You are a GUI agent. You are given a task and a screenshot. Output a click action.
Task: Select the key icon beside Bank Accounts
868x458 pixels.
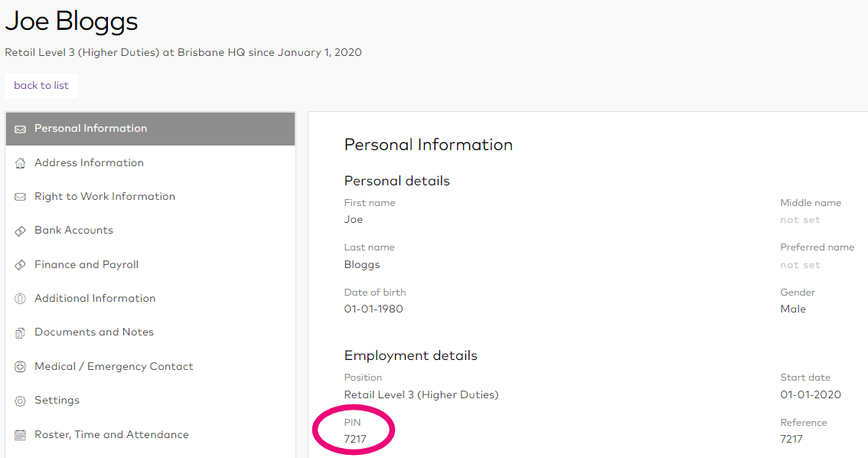pos(21,231)
